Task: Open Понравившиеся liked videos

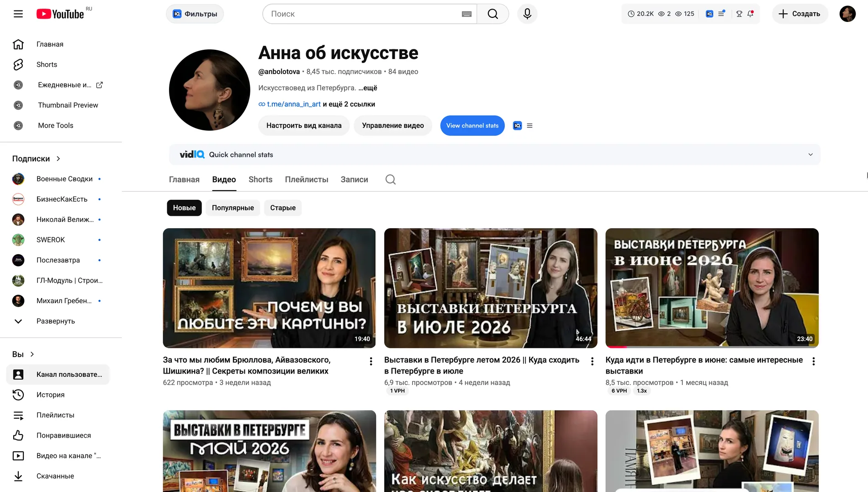Action: (58, 435)
